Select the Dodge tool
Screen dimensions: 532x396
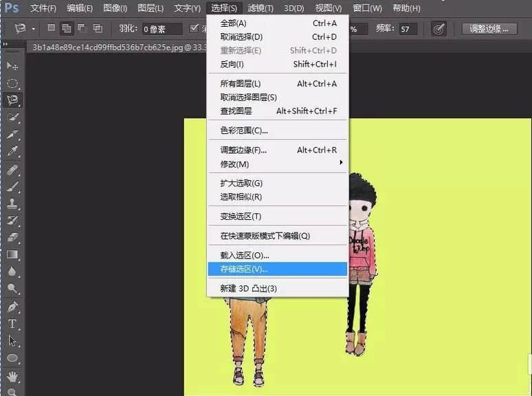[12, 288]
